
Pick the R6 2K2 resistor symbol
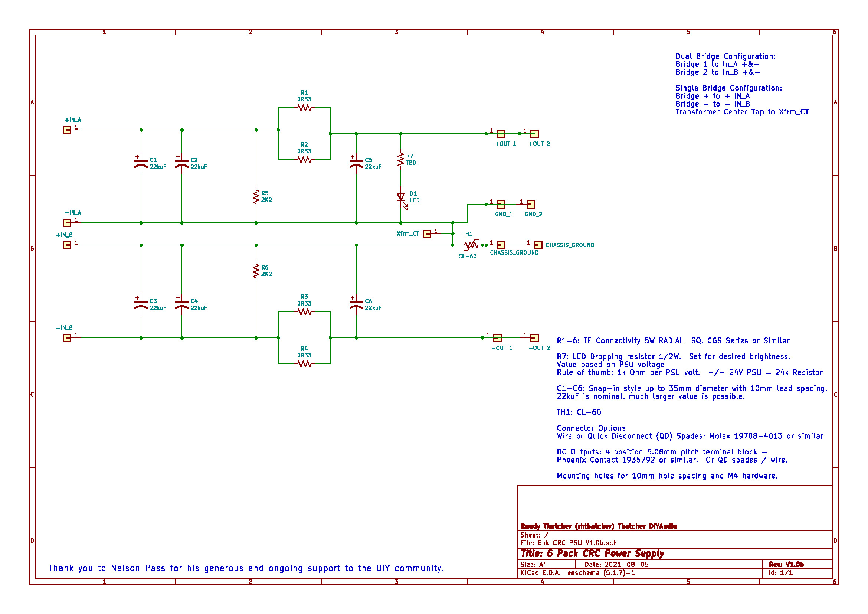click(x=256, y=271)
